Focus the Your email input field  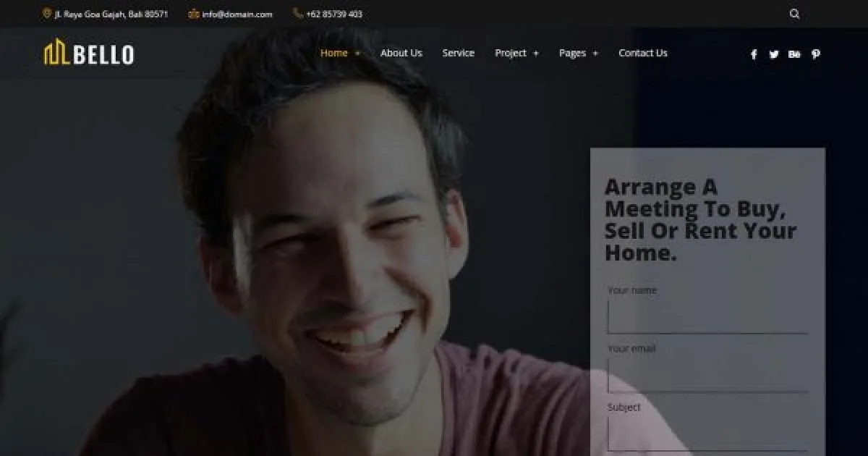coord(707,375)
